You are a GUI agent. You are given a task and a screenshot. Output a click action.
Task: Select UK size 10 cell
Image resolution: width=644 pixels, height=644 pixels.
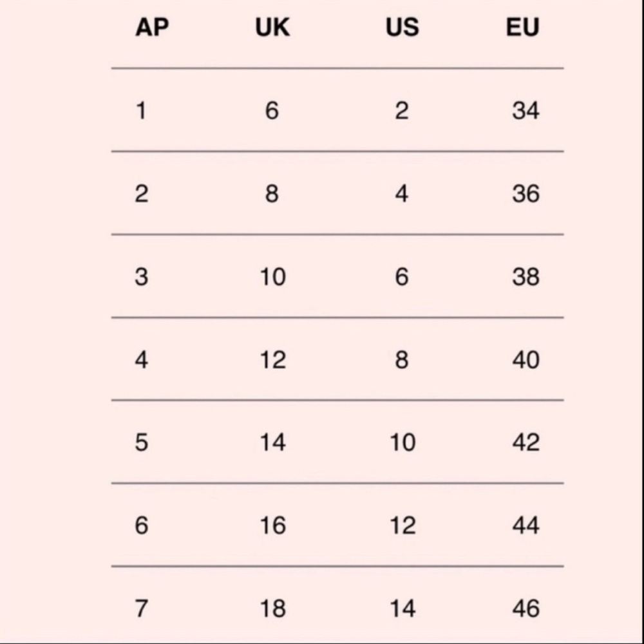coord(273,277)
